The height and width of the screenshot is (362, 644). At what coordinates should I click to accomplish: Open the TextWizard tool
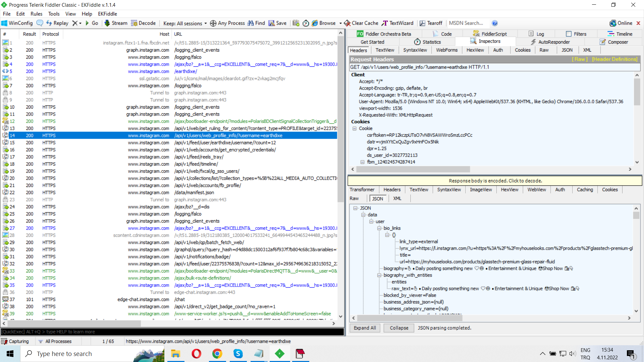(x=398, y=23)
